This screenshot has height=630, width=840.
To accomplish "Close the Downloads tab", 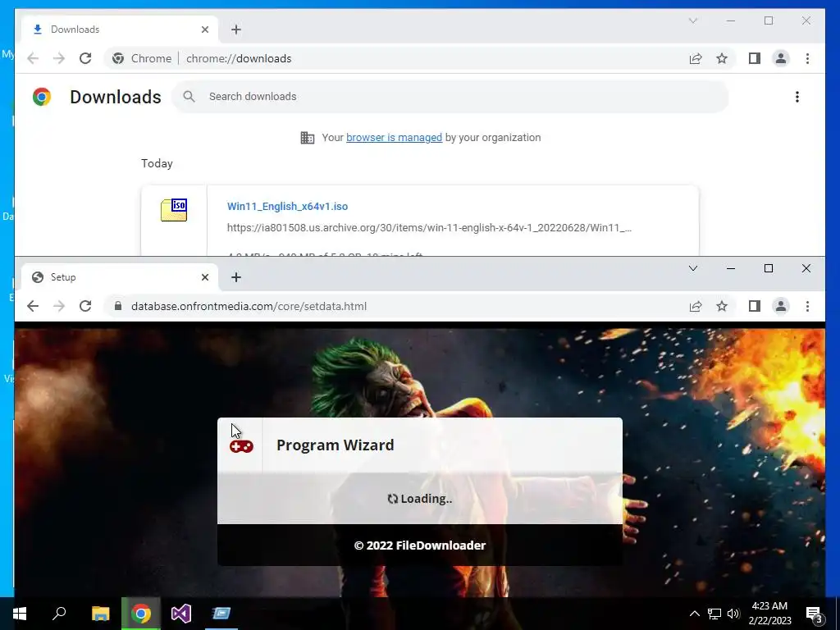I will (204, 30).
